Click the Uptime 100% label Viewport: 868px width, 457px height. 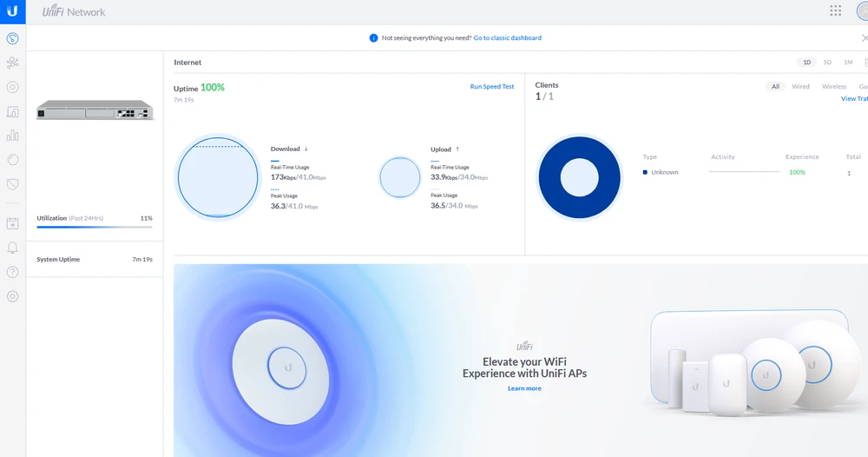[199, 88]
